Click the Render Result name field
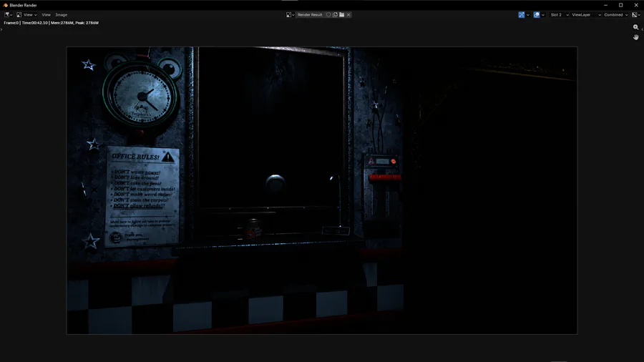The width and height of the screenshot is (644, 362). coord(310,15)
